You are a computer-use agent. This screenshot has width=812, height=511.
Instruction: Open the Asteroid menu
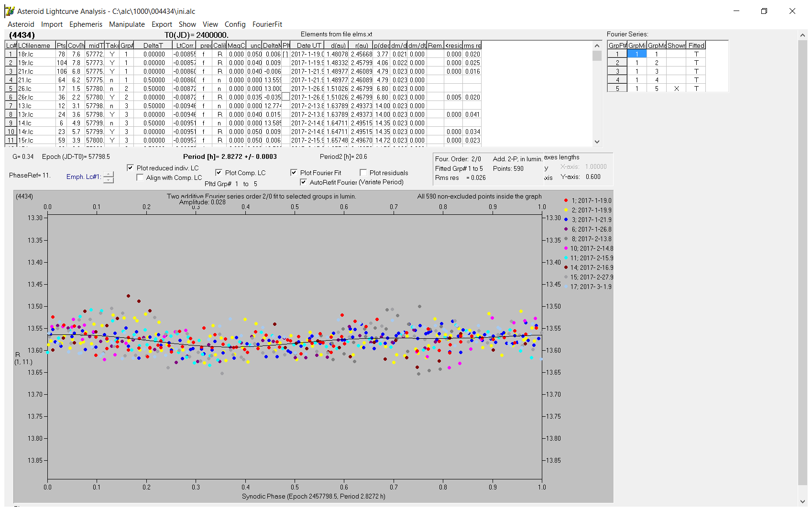coord(21,24)
